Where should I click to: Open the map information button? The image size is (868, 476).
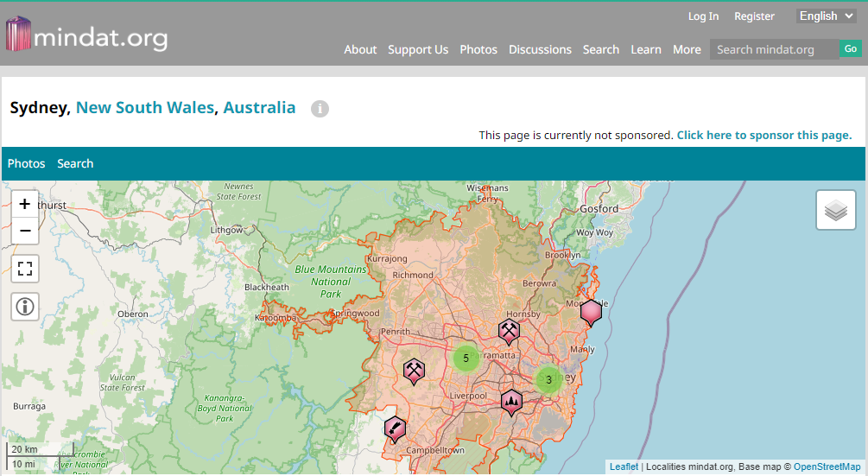tap(25, 306)
